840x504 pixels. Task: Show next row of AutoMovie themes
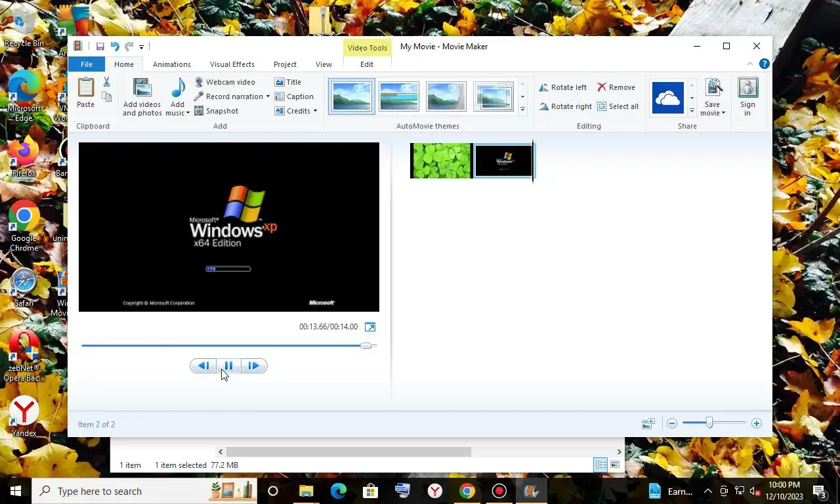click(x=522, y=97)
